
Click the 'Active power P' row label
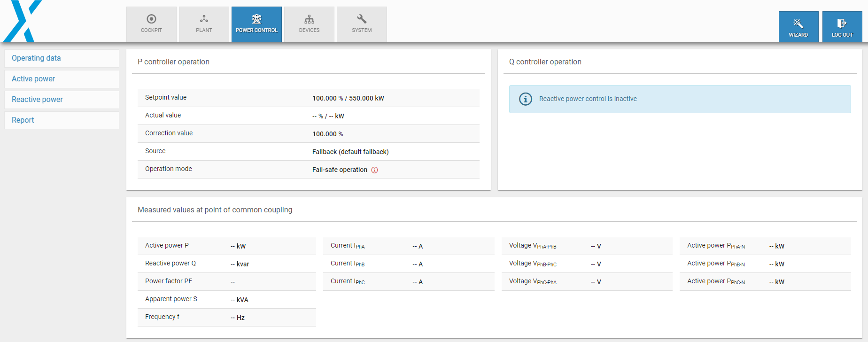167,245
